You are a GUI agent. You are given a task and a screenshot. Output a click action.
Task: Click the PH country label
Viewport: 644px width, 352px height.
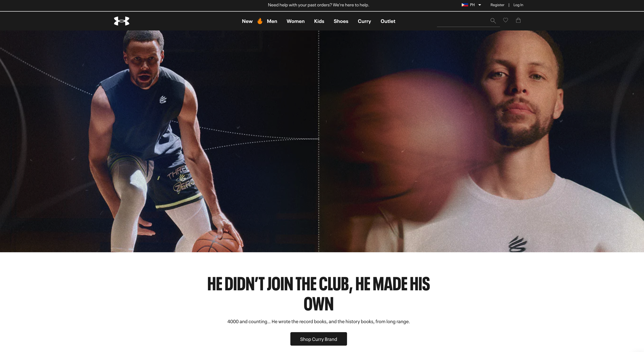click(x=472, y=5)
